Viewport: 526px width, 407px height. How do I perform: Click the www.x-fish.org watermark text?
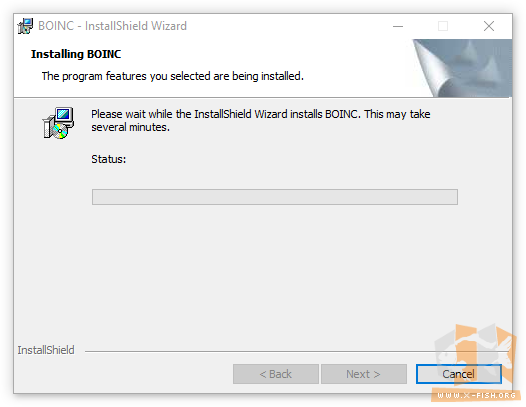[477, 395]
